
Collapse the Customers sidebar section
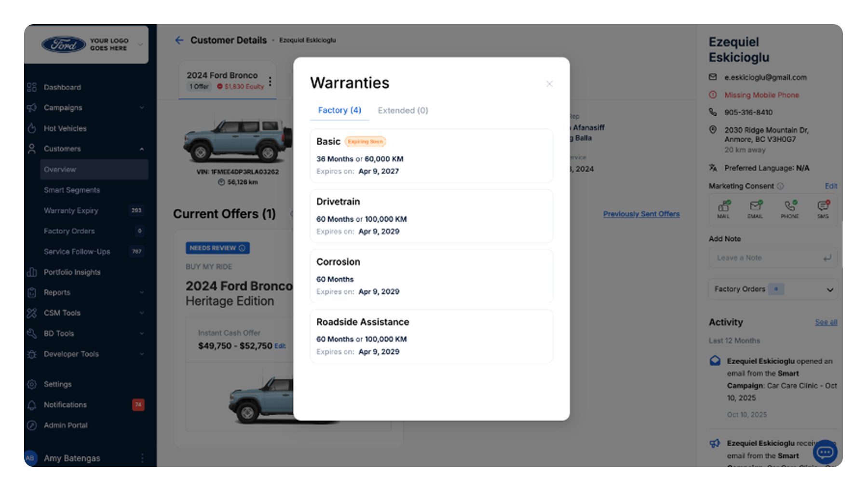point(141,149)
